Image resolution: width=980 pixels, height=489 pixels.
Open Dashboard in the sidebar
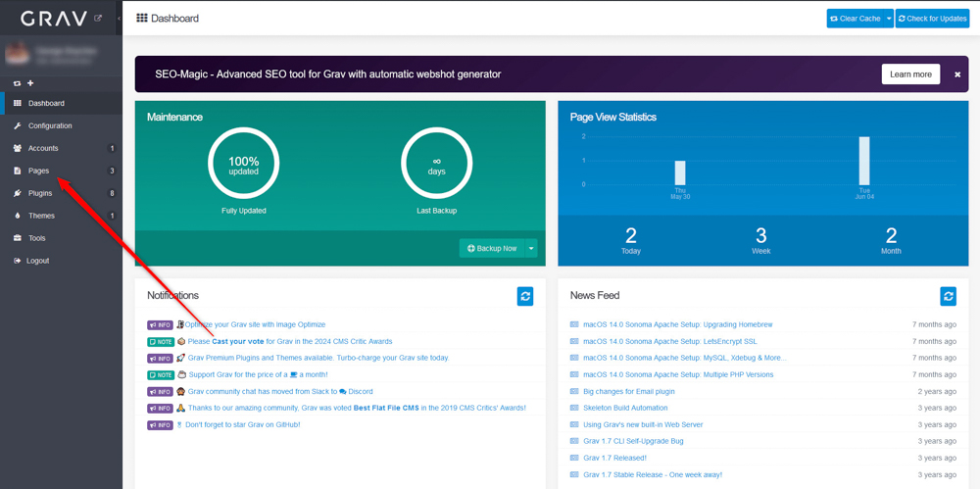[x=61, y=103]
